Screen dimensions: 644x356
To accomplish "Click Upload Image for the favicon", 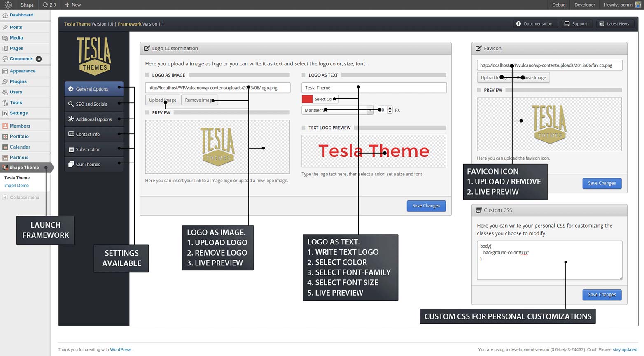I will pos(494,77).
